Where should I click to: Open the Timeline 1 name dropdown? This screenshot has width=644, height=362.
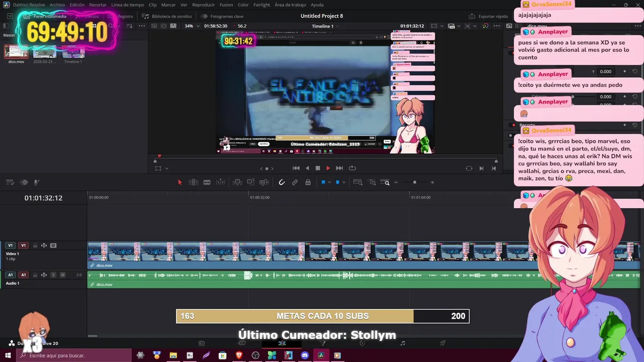pos(326,26)
